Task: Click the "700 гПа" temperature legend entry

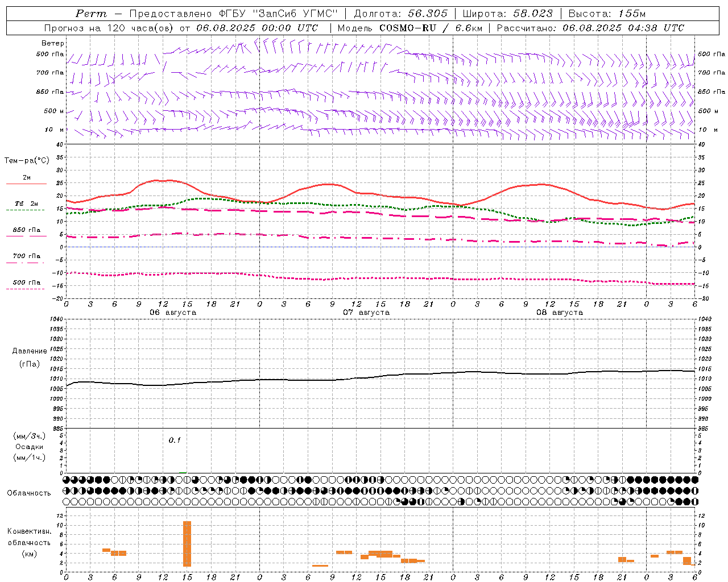Action: (26, 256)
